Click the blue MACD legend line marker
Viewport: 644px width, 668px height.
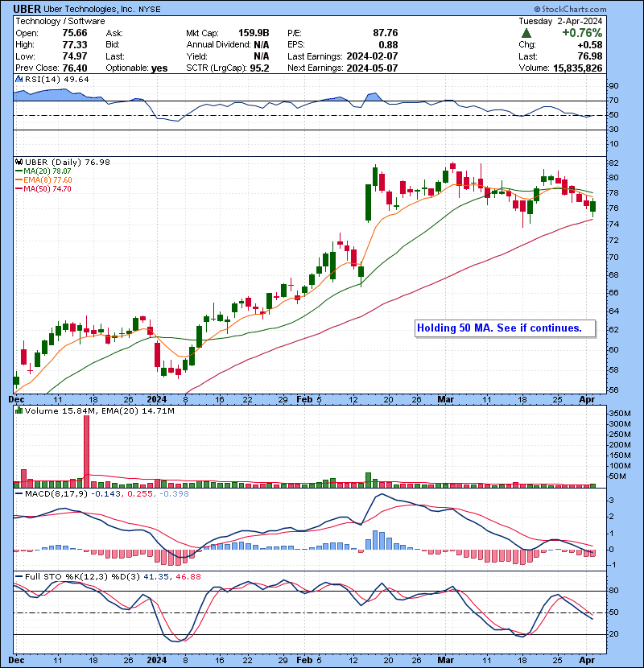(x=19, y=494)
